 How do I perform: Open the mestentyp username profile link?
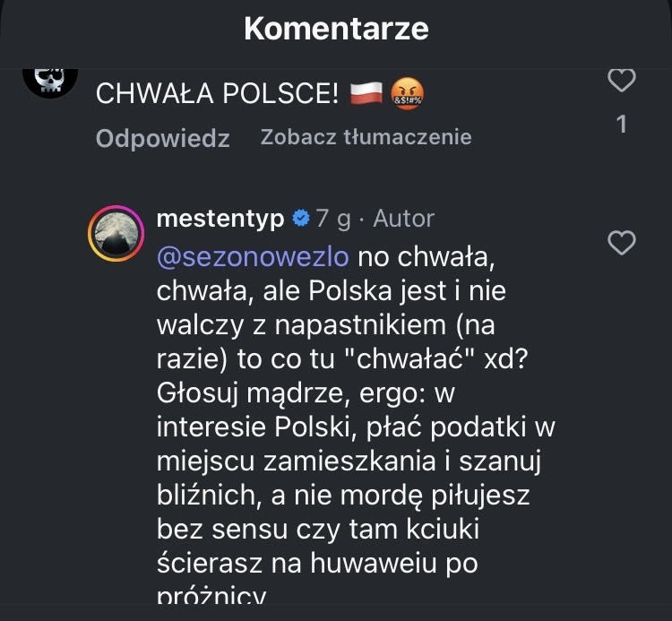click(x=220, y=218)
